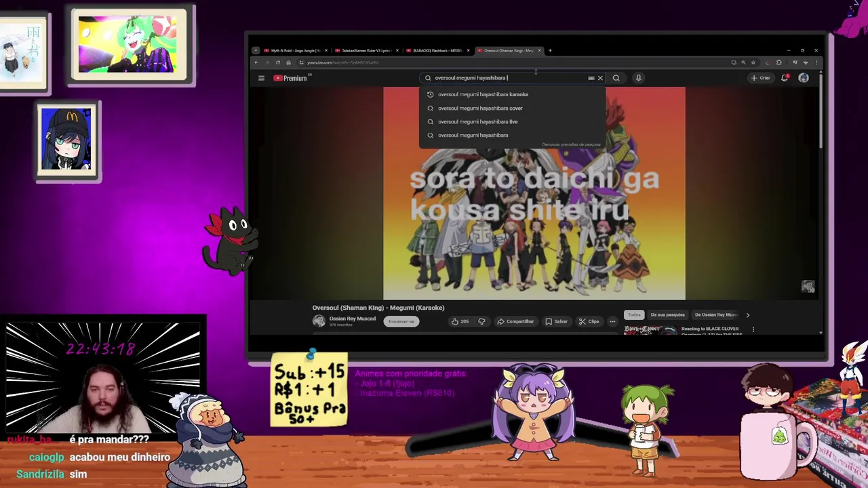Click the Inscrever-se subscribe button
This screenshot has width=868, height=488.
[x=401, y=321]
